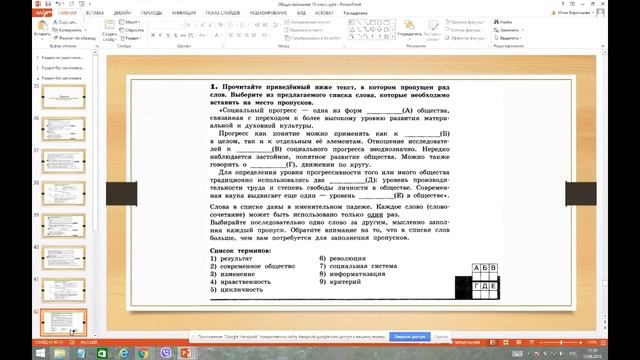
Task: Save the presentation from quick access toolbar
Action: [48, 4]
